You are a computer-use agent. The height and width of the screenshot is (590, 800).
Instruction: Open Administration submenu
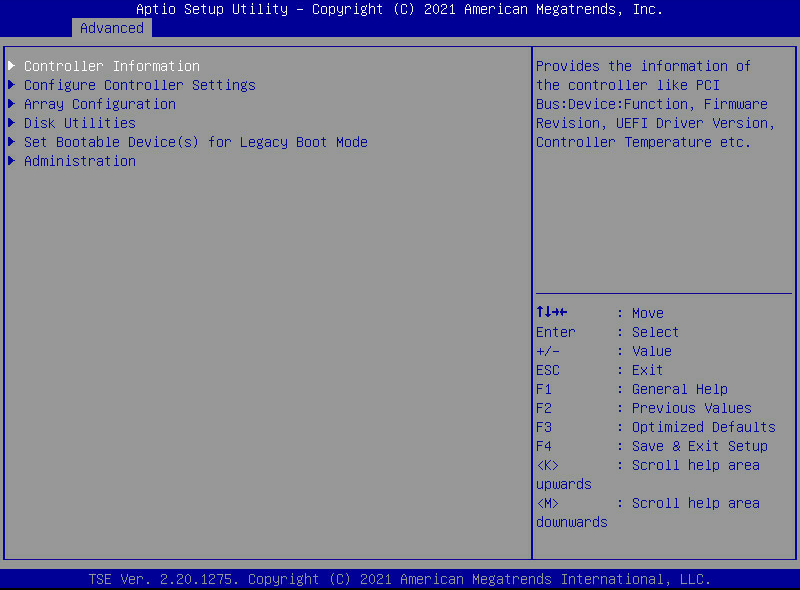[80, 161]
